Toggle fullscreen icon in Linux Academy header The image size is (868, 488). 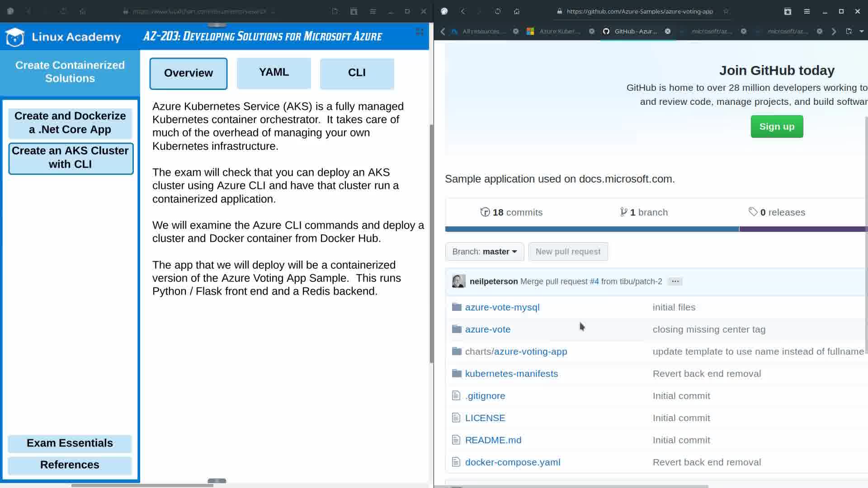[x=420, y=32]
